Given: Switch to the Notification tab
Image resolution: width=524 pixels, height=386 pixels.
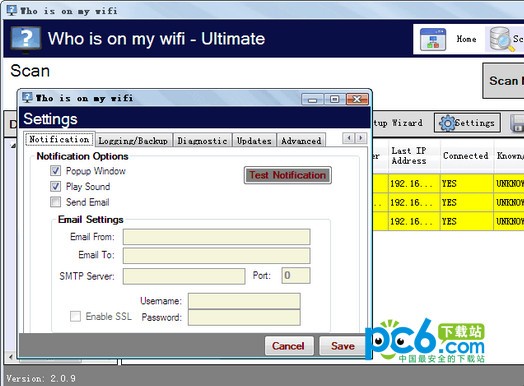Looking at the screenshot, I should 59,139.
